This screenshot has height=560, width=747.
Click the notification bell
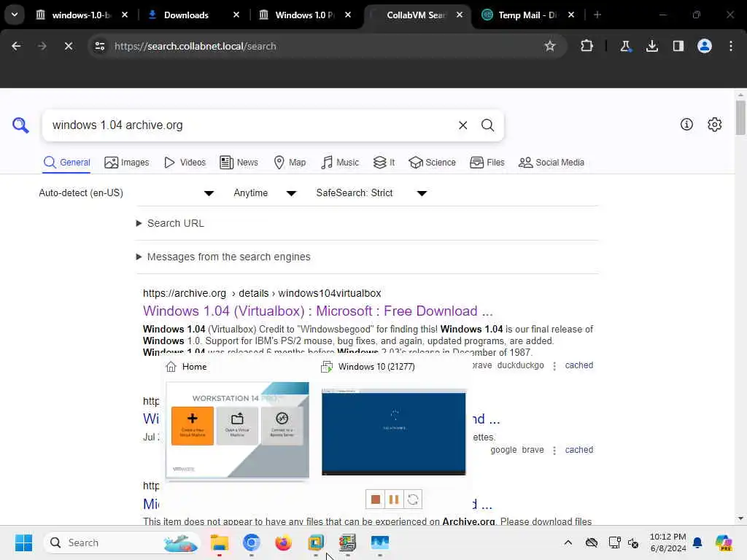pos(697,542)
